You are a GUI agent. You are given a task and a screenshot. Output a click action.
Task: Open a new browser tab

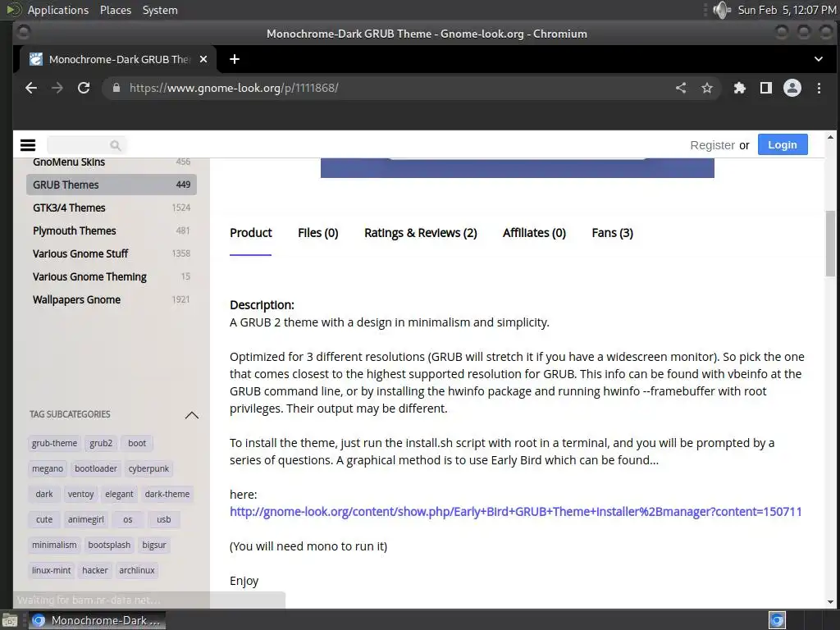(x=235, y=59)
